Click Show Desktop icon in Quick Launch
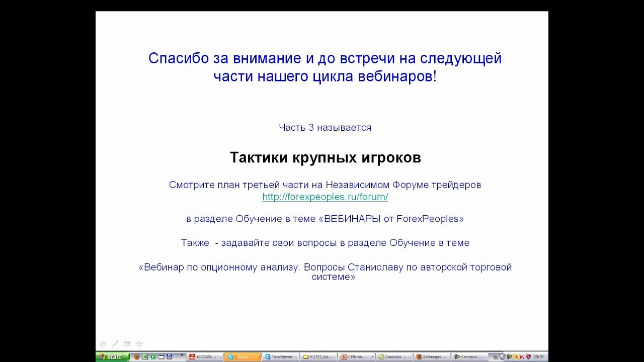The image size is (644, 362). (x=161, y=356)
